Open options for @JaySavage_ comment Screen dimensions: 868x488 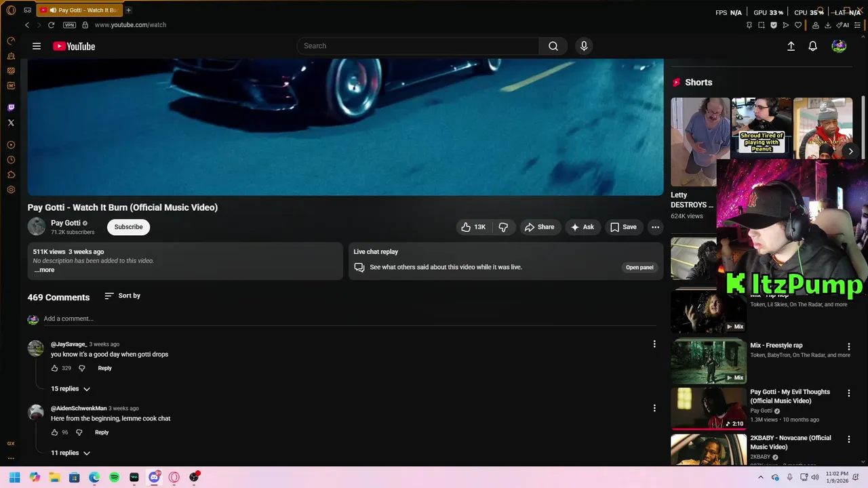654,344
